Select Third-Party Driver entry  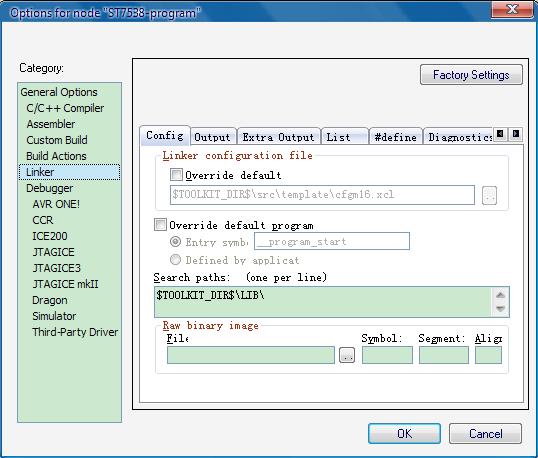click(75, 332)
